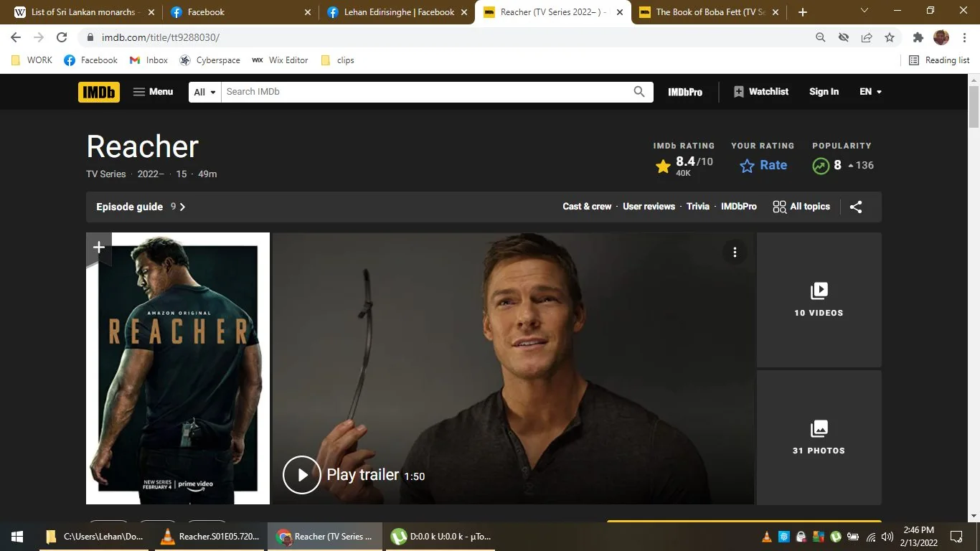Open the IMDb rating 8.4 star details
Viewport: 980px width, 551px height.
tap(684, 166)
